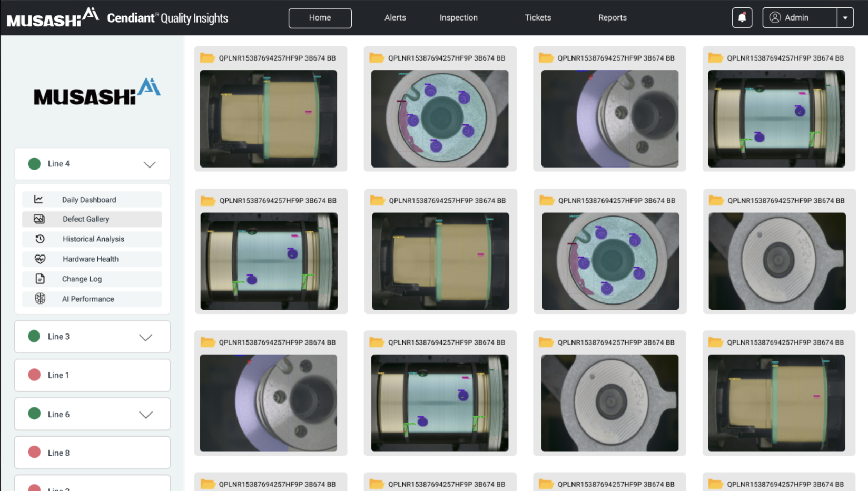This screenshot has height=491, width=868.
Task: Click 'Cendiant Quality Insights' title text
Action: pos(167,18)
